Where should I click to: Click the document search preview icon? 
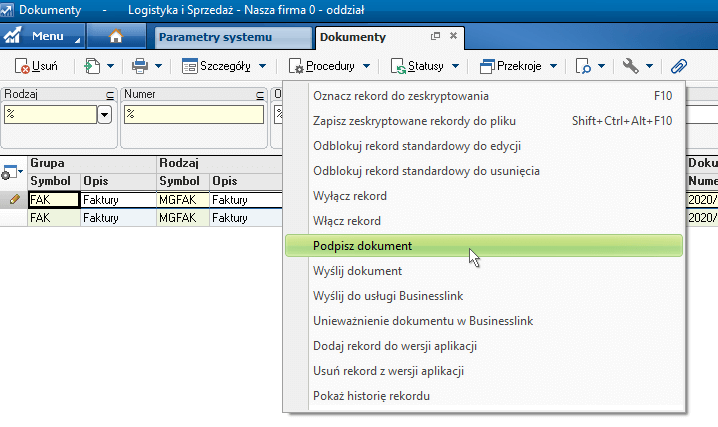[x=583, y=66]
